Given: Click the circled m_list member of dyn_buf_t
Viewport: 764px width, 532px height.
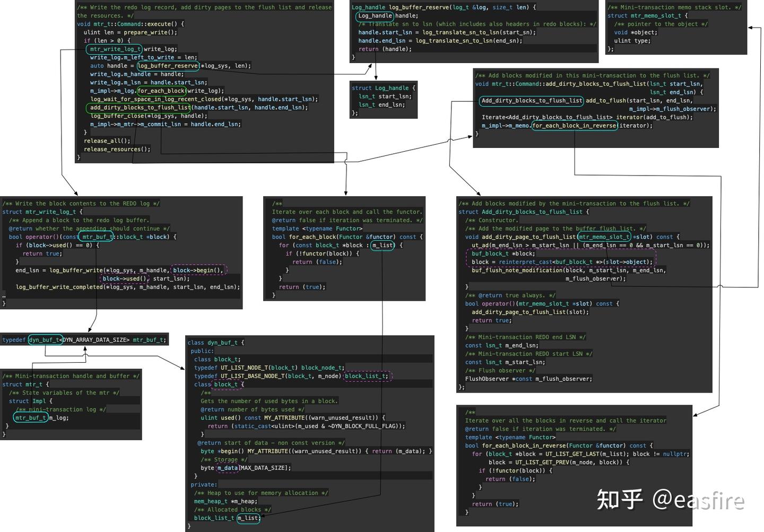Looking at the screenshot, I should coord(248,518).
